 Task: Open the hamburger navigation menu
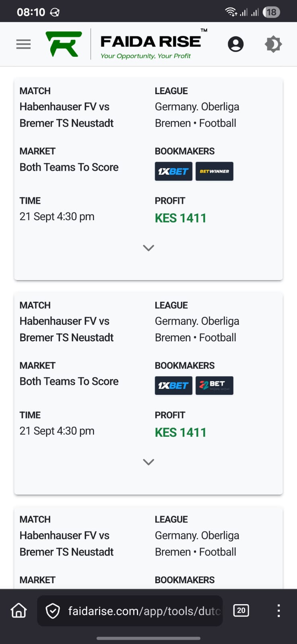tap(23, 44)
